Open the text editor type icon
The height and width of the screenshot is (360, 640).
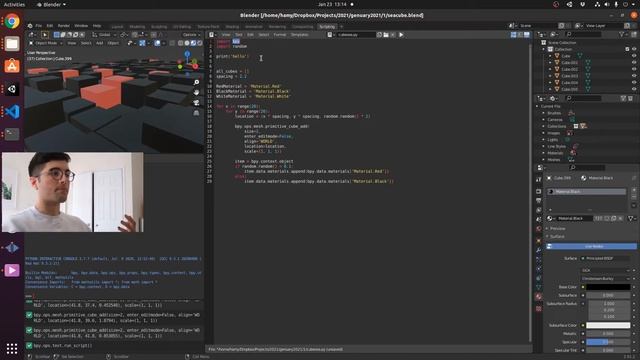coord(211,35)
